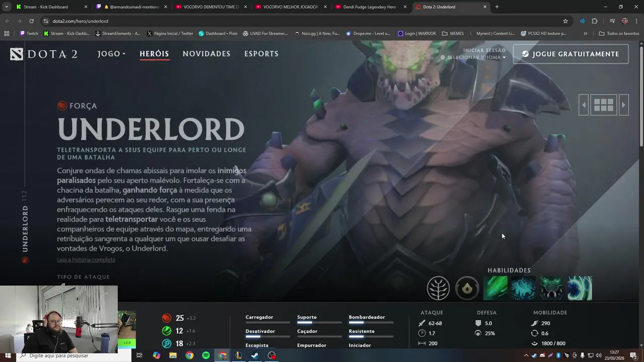Image resolution: width=644 pixels, height=362 pixels.
Task: Show hidden system tray icons chevron
Action: click(526, 356)
